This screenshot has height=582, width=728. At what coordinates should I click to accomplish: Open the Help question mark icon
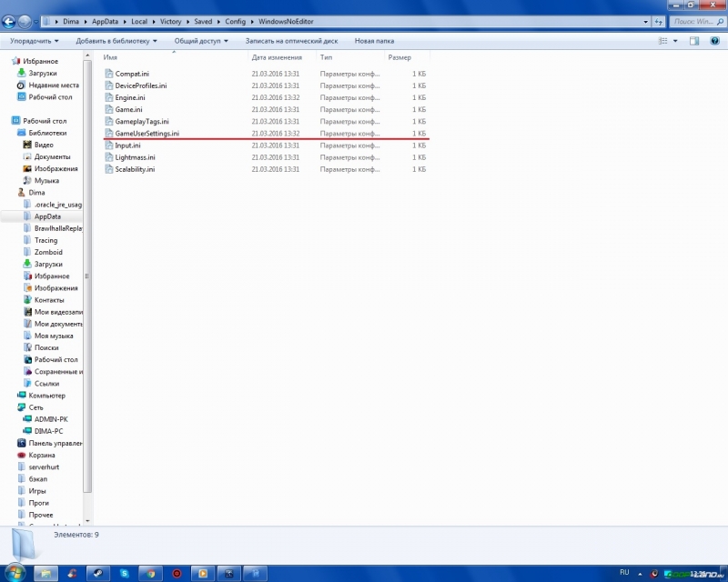coord(715,41)
